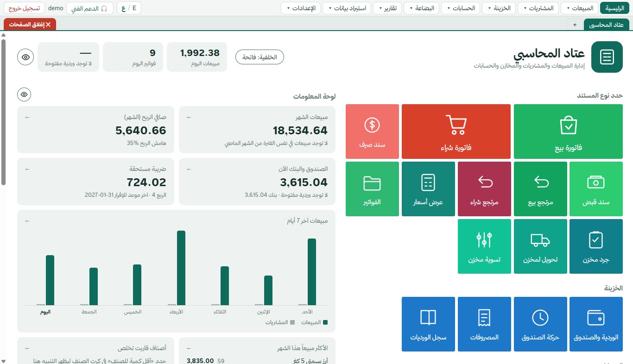633x364 pixels.
Task: Open the مرتجع شراء purchase return tile
Action: pyautogui.click(x=484, y=189)
